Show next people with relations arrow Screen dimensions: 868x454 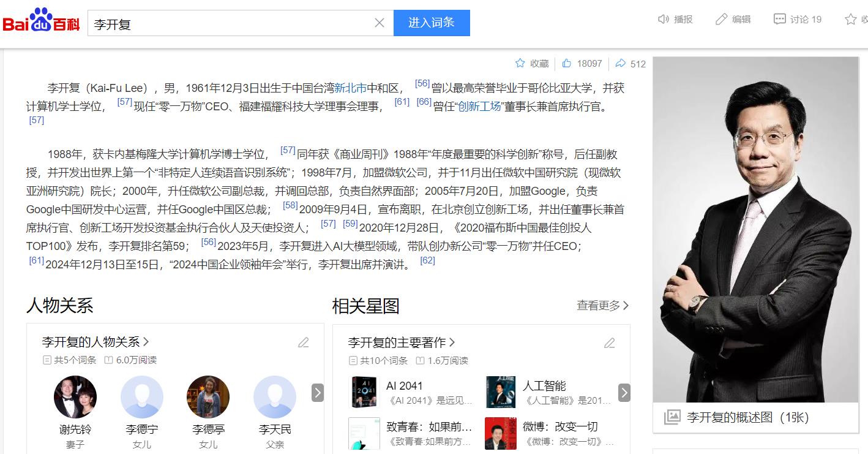[318, 393]
